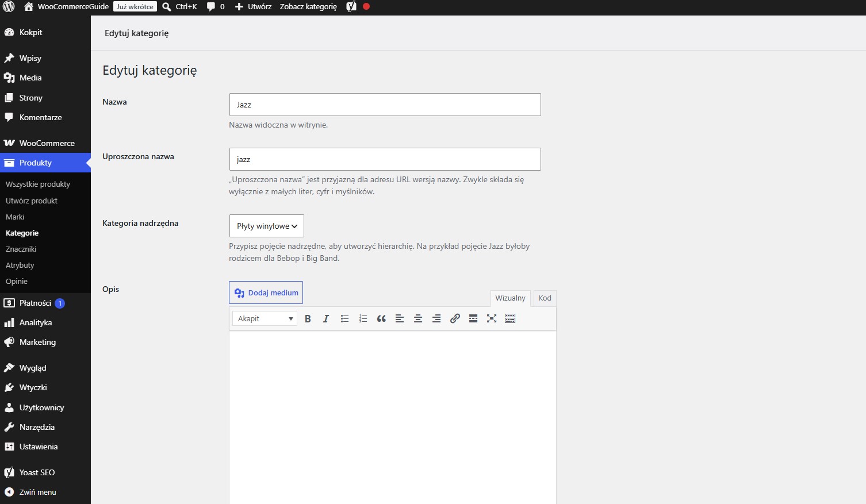The image size is (866, 504).
Task: Toggle fullscreen editor mode
Action: [492, 318]
